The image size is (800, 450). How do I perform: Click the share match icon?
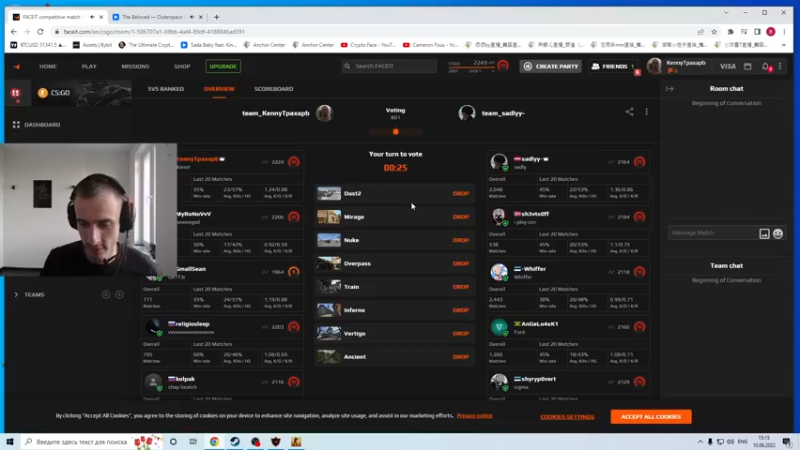630,112
